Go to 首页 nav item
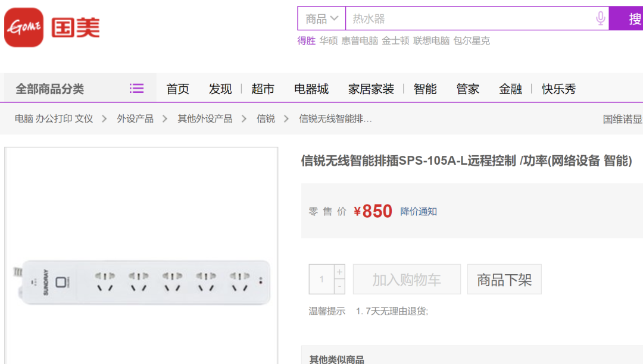The height and width of the screenshot is (364, 643). coord(177,89)
